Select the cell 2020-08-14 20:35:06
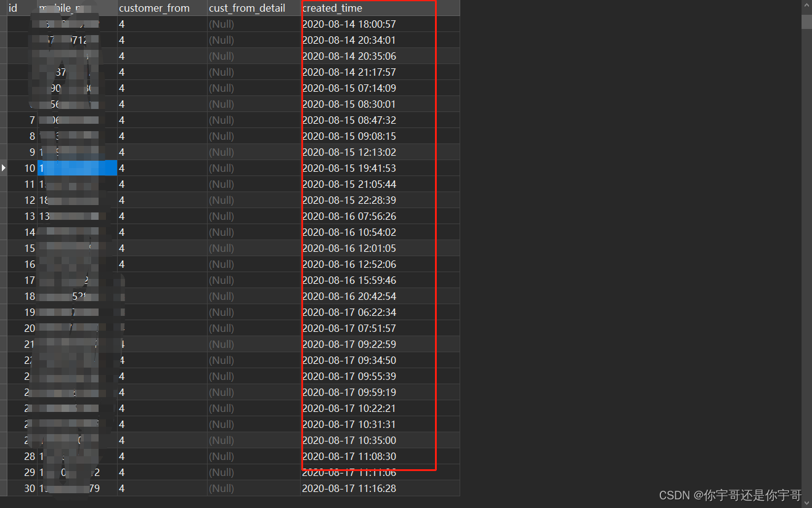Viewport: 812px width, 508px height. pyautogui.click(x=380, y=56)
